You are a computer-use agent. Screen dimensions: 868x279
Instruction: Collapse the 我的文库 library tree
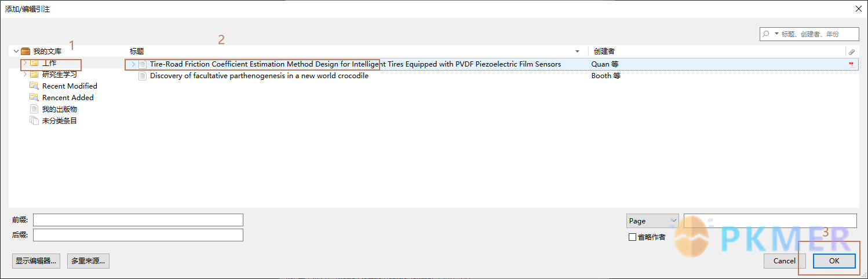tap(16, 52)
